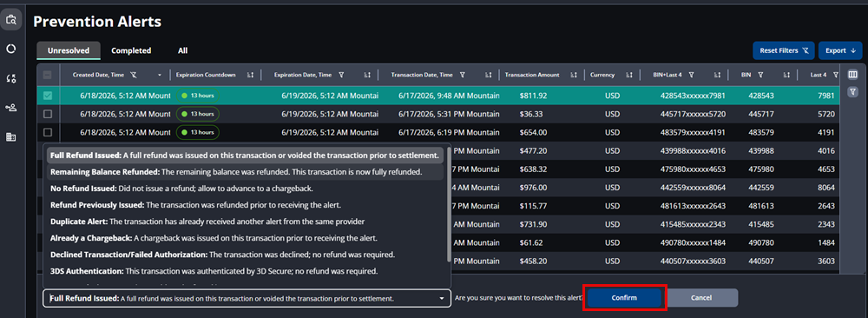Screen dimensions: 868x318
Task: Filter the BIN+Last 4 column
Action: point(692,75)
